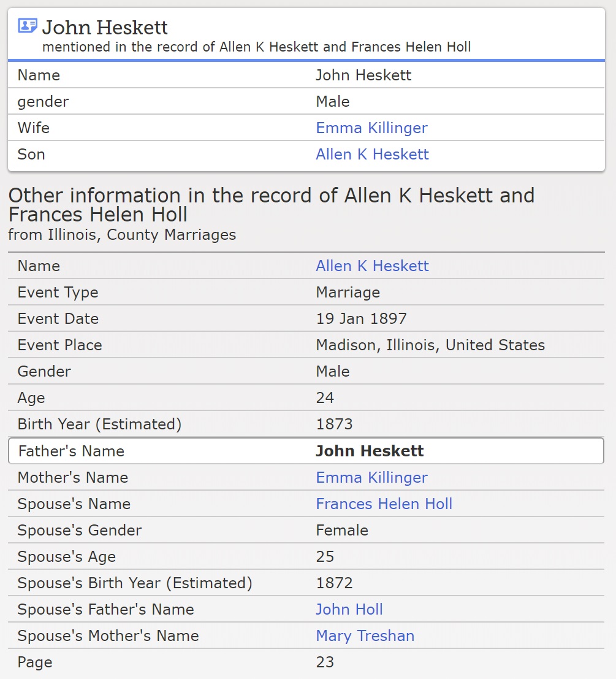Click Female in Spouse's Gender row
This screenshot has height=679, width=616.
point(342,530)
